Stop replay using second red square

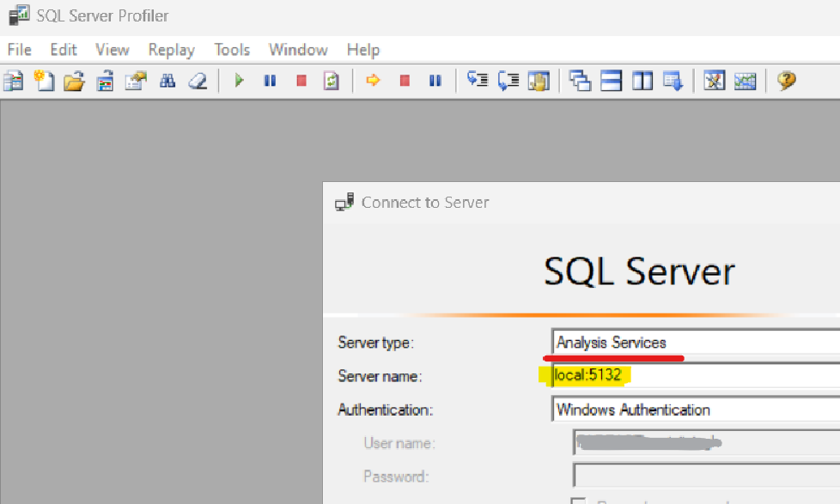coord(405,81)
